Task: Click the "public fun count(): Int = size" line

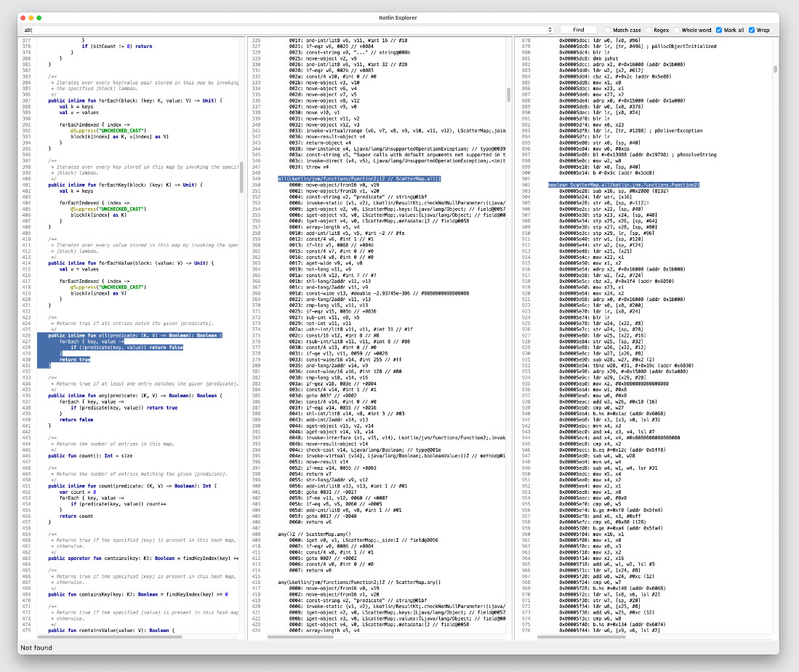Action: point(90,456)
